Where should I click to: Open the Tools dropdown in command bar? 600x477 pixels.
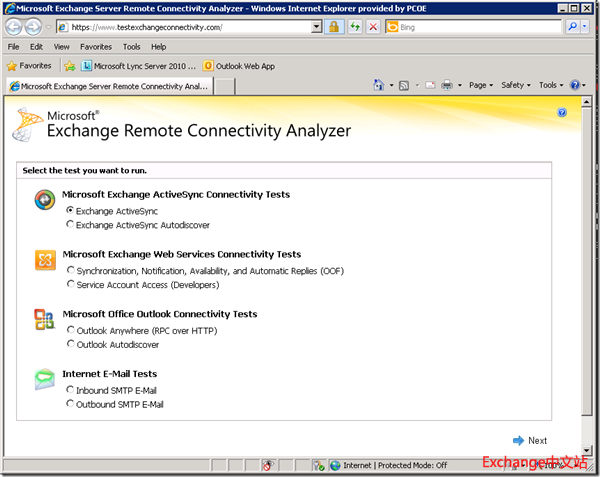551,86
